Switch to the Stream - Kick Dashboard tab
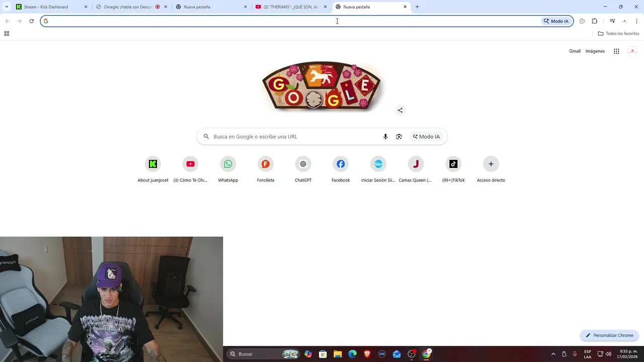The image size is (644, 362). [51, 7]
